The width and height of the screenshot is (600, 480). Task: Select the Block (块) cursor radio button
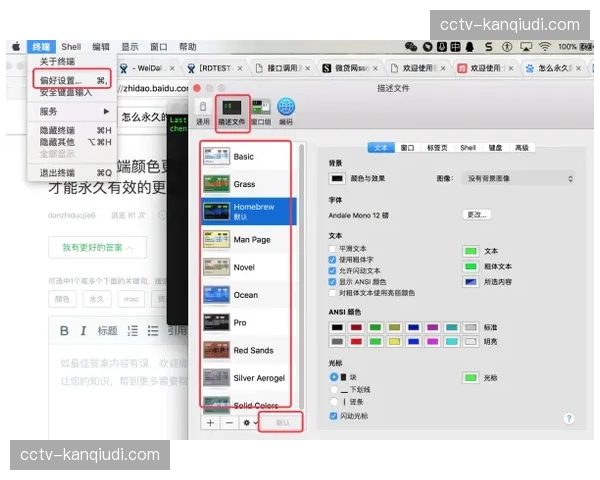[x=334, y=377]
